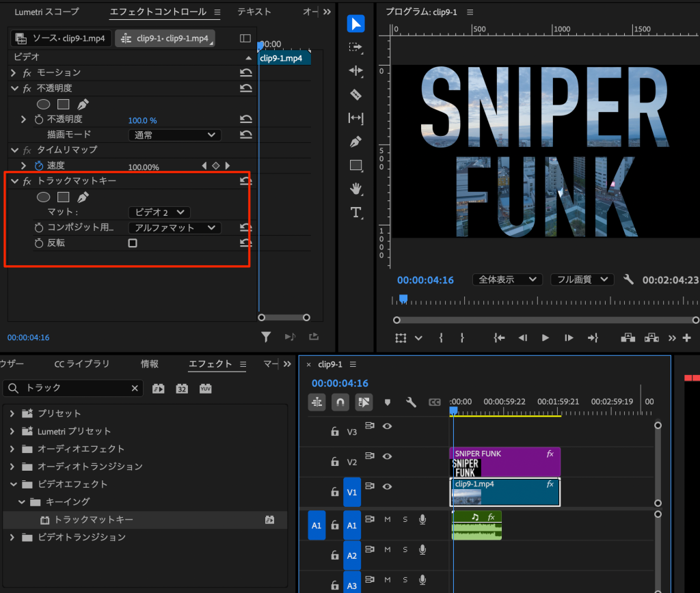Switch to the CC ライブラリ tab

point(81,364)
